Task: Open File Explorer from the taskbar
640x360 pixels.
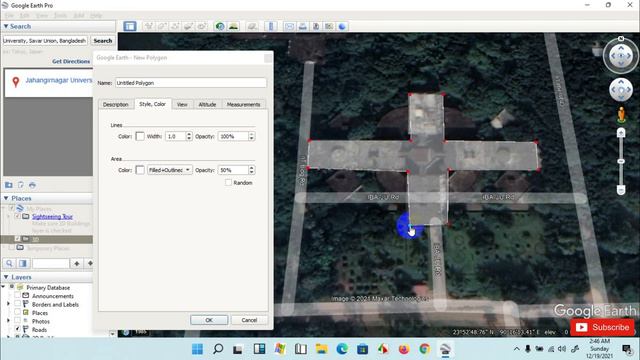Action: coord(321,349)
